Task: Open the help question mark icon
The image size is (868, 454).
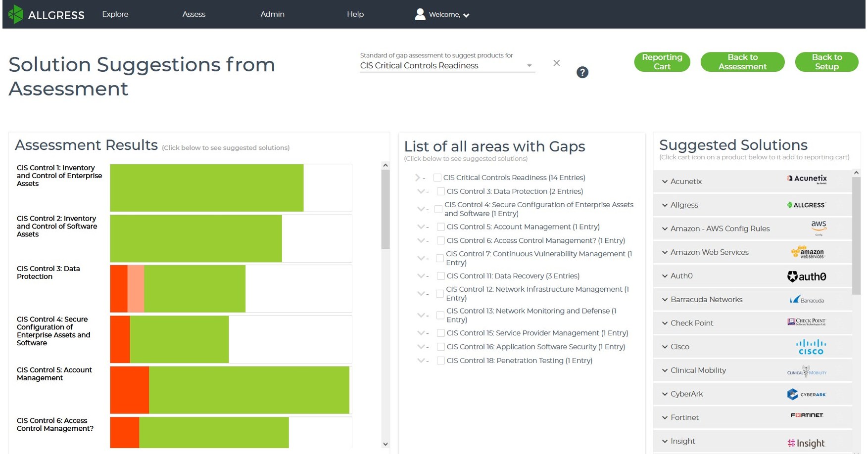Action: 582,72
